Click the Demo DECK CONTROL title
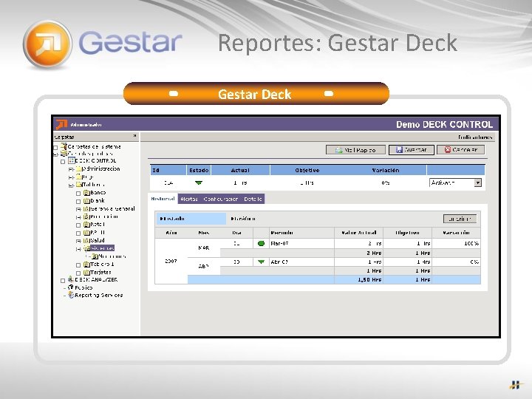The image size is (532, 399). (x=445, y=125)
